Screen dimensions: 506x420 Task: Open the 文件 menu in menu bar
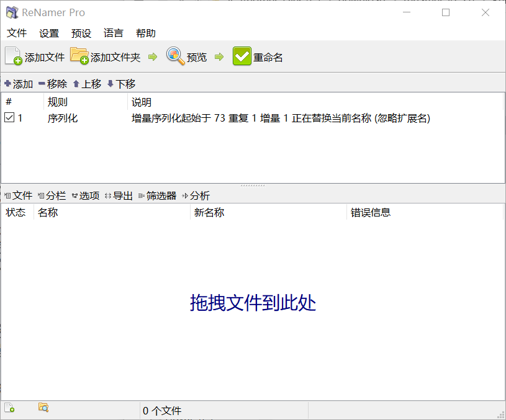17,33
